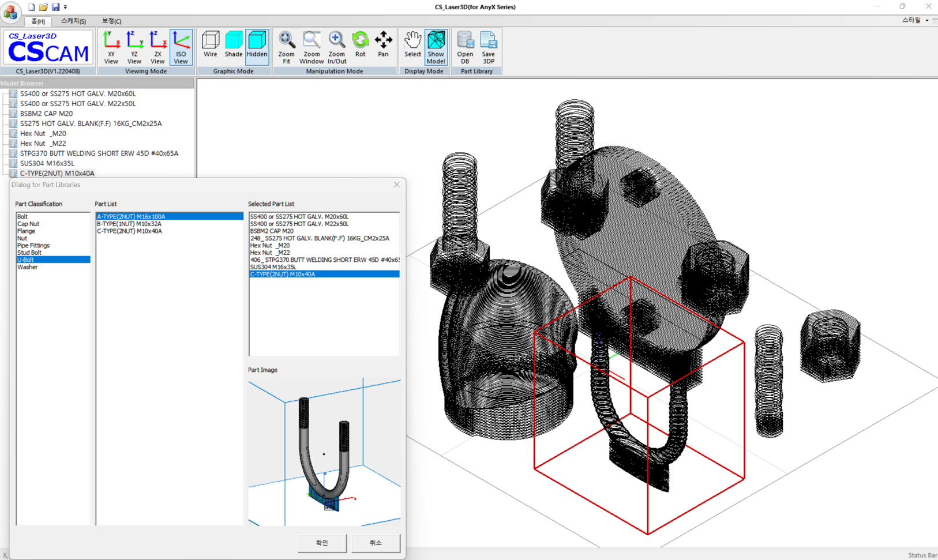The width and height of the screenshot is (938, 560).
Task: Switch to XY View
Action: [x=111, y=47]
